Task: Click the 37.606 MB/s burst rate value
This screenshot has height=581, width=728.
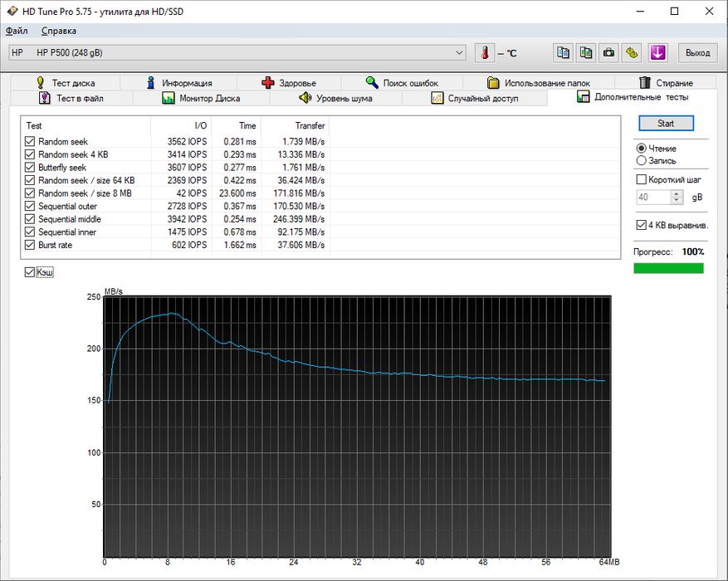Action: tap(300, 245)
